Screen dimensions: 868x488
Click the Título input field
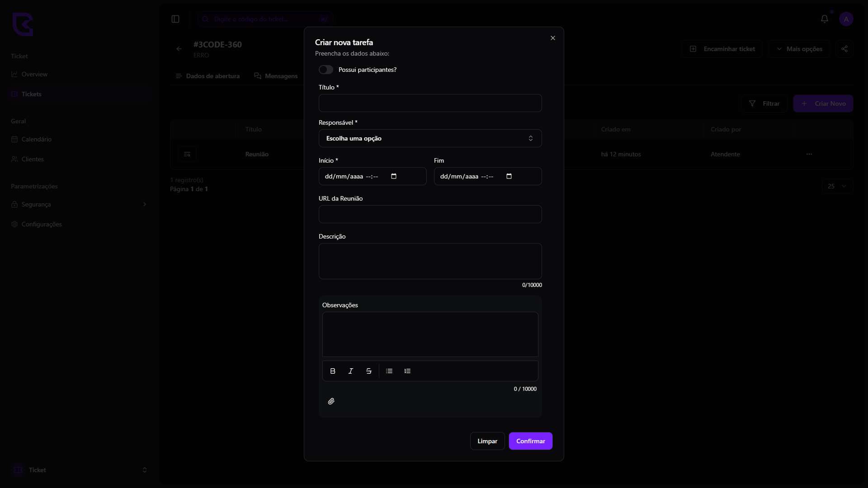(x=430, y=103)
